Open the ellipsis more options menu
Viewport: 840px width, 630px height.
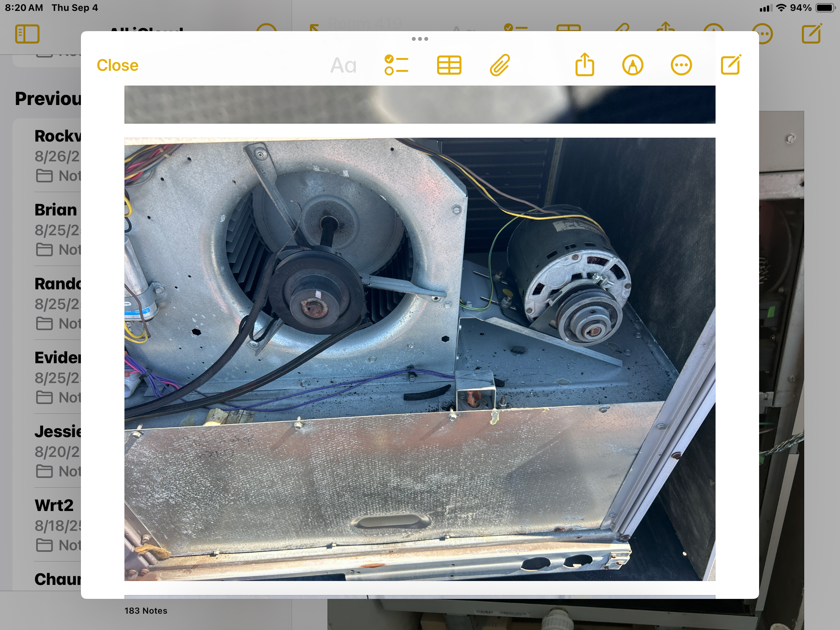pos(681,65)
